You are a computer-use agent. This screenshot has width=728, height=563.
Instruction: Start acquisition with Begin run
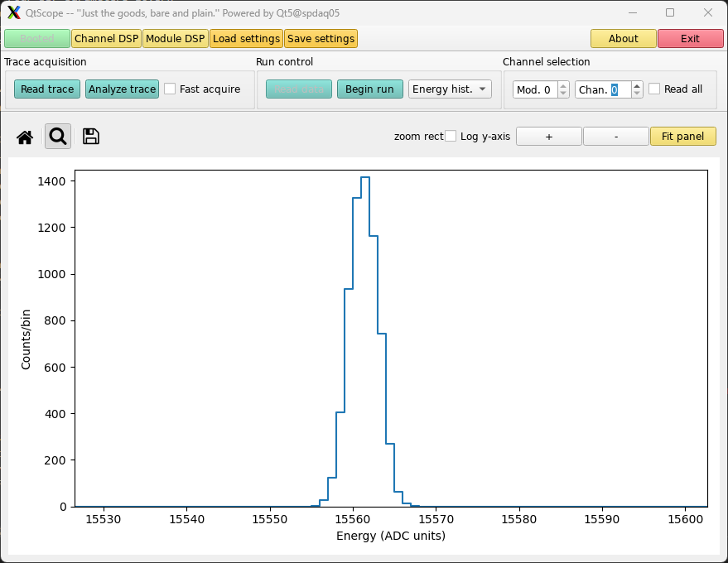click(x=369, y=89)
